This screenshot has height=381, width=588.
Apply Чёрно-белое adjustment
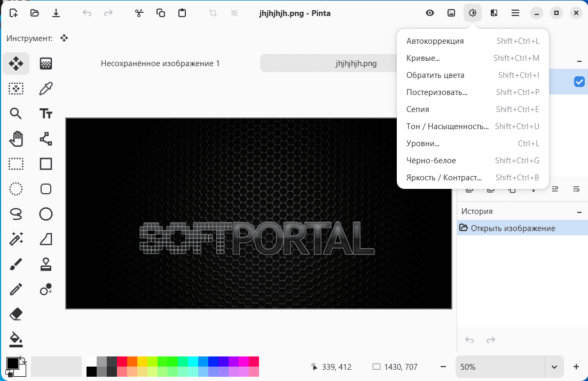[x=473, y=160]
